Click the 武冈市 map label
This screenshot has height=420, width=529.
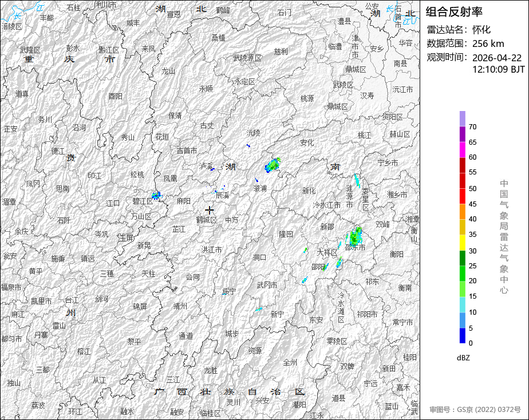click(267, 285)
